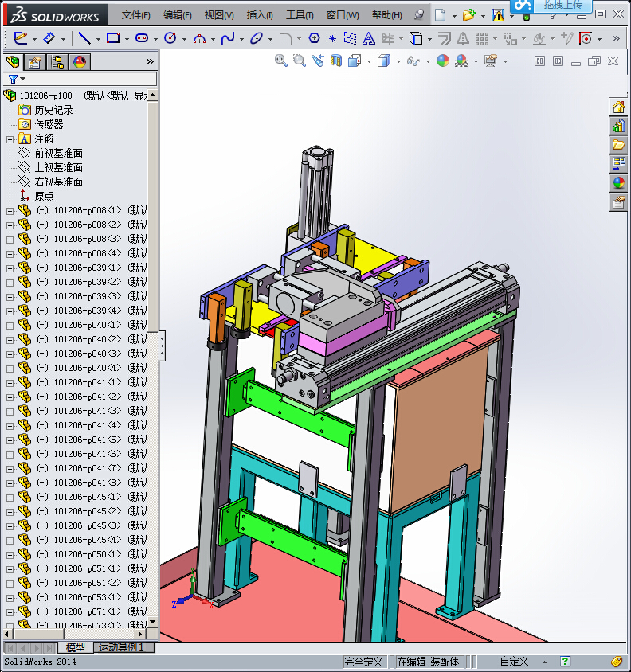Click the 拖拽上传 upload button
The image size is (631, 672).
click(x=562, y=5)
